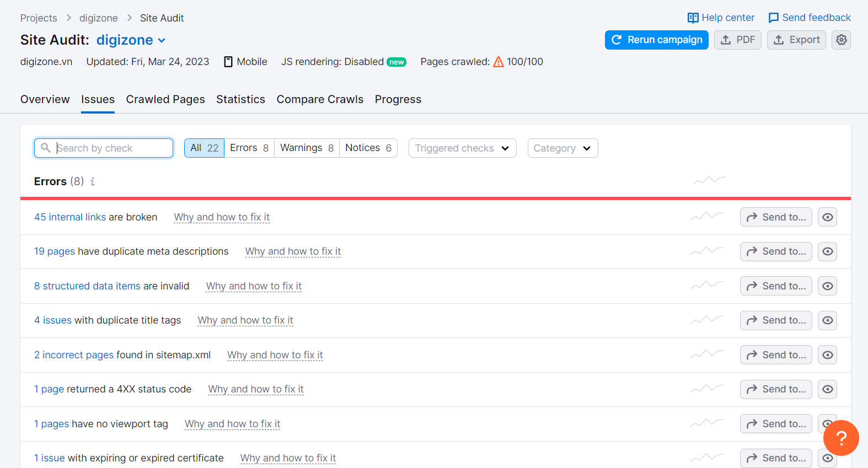This screenshot has width=868, height=468.
Task: Send no viewport tag issue to...
Action: 776,424
